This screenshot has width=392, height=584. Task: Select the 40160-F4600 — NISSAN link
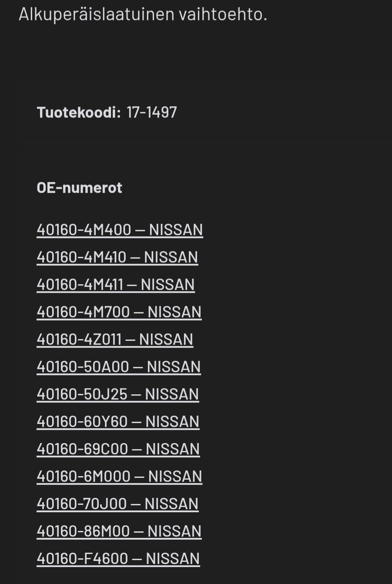pos(118,559)
